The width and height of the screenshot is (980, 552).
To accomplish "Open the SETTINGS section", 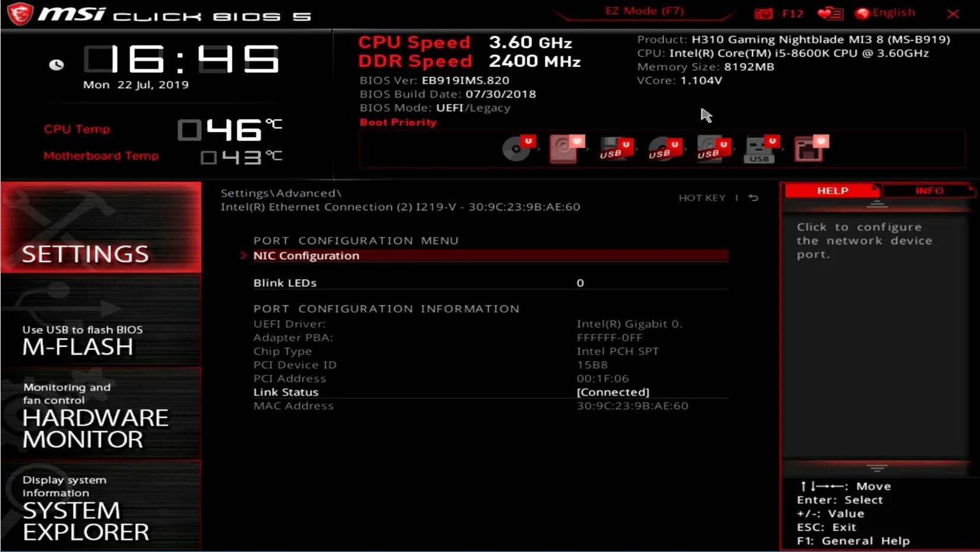I will click(x=101, y=228).
